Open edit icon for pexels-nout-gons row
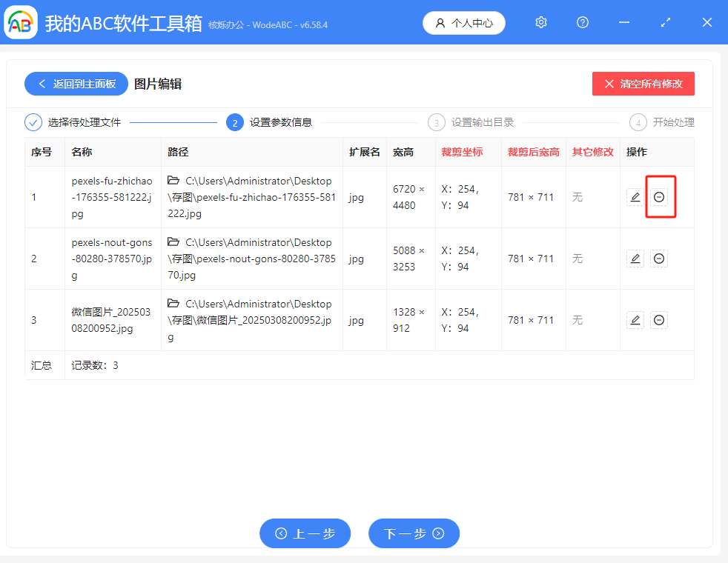 (635, 259)
